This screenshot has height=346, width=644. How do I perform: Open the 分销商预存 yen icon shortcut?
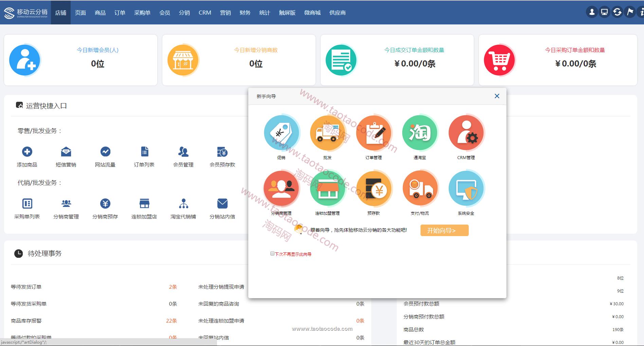click(105, 204)
